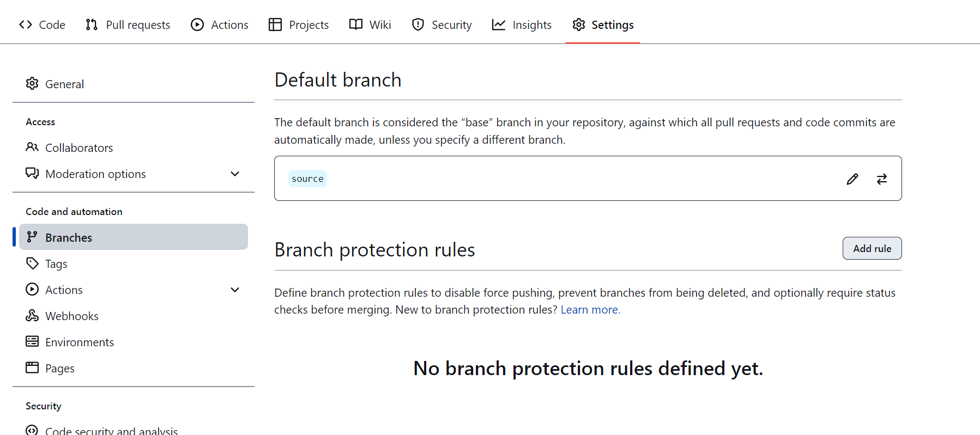Viewport: 980px width, 435px height.
Task: Open Tags settings page
Action: 134,264
